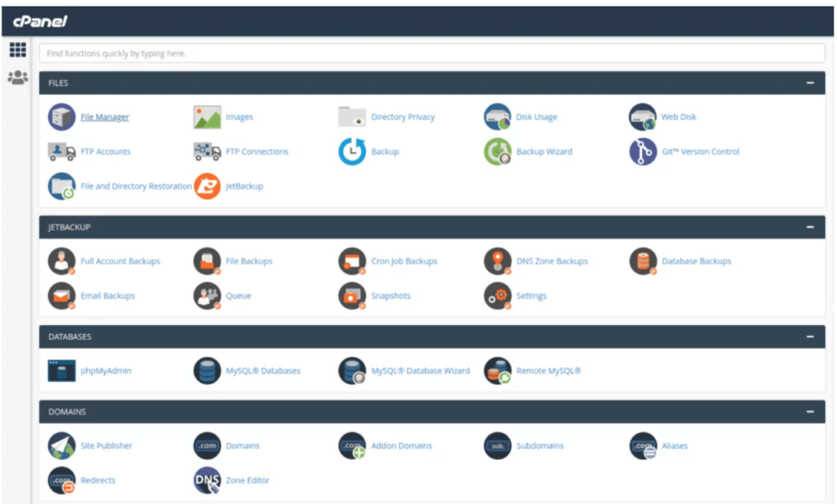Screen dimensions: 837x504
Task: Click the Git Version Control icon
Action: pos(642,151)
